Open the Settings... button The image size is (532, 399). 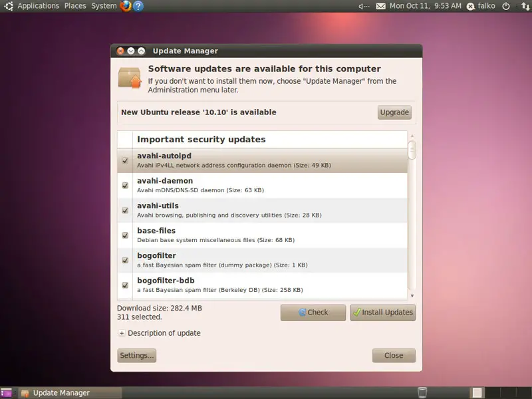137,355
